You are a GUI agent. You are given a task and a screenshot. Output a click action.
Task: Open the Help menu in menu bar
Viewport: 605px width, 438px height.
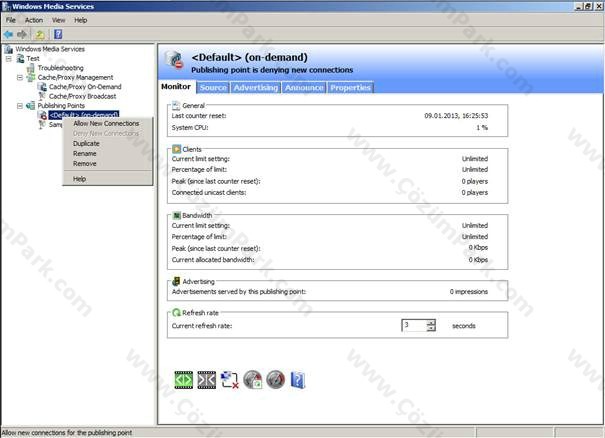[x=81, y=20]
